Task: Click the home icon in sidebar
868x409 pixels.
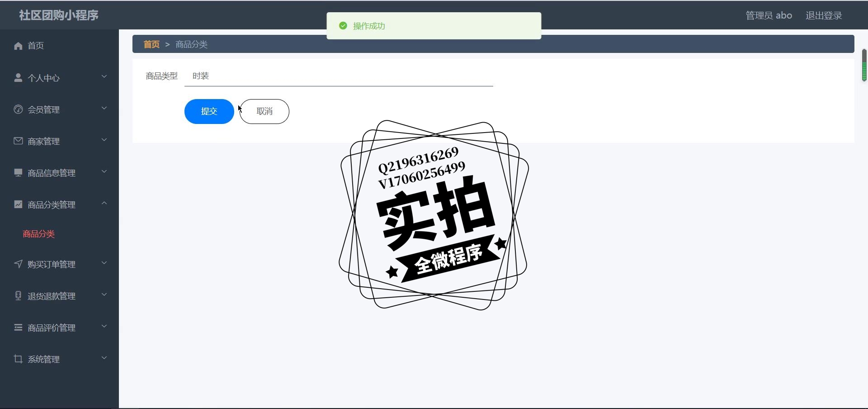Action: 18,46
